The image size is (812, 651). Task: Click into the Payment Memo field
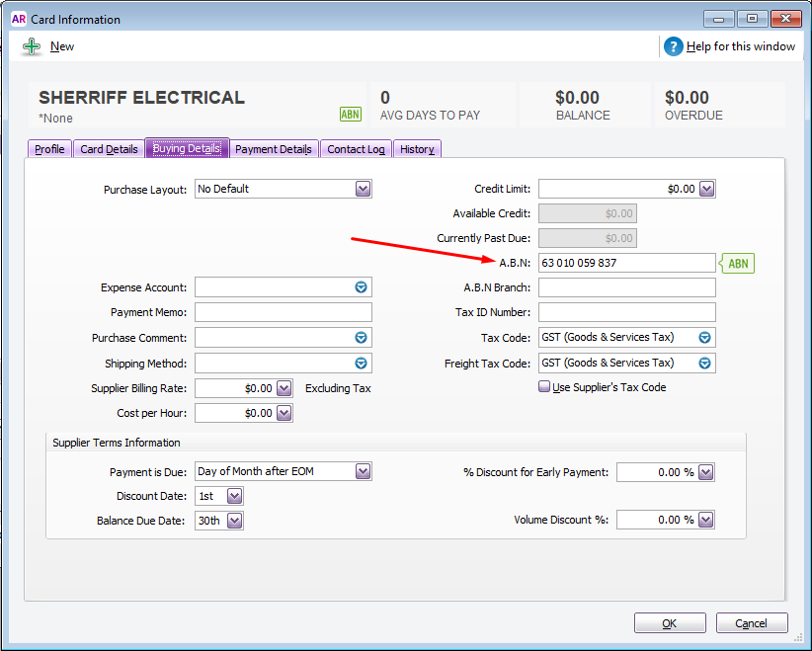click(x=284, y=312)
